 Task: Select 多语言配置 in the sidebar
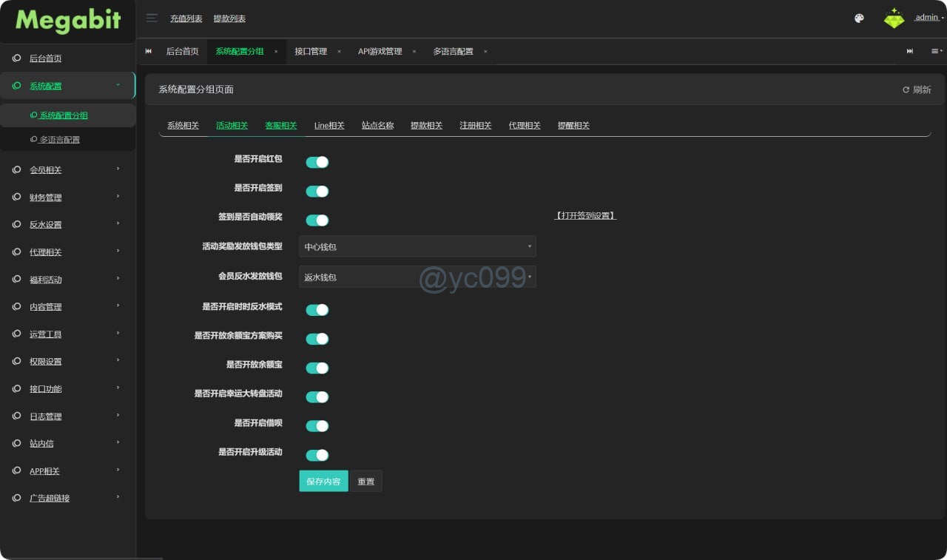(x=60, y=140)
